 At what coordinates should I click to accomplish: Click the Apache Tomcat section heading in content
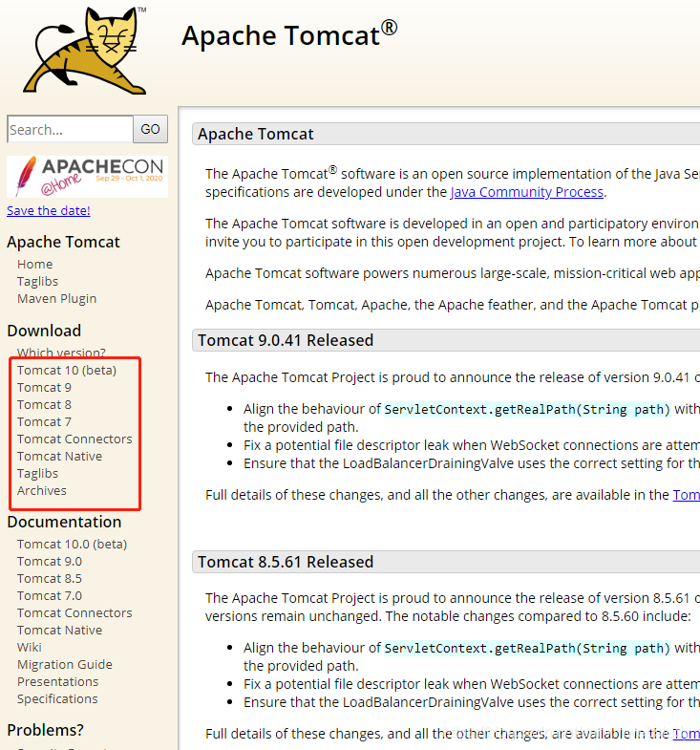pyautogui.click(x=256, y=135)
